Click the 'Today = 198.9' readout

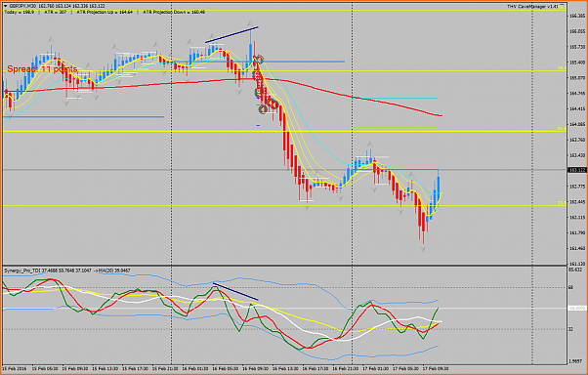tap(19, 12)
